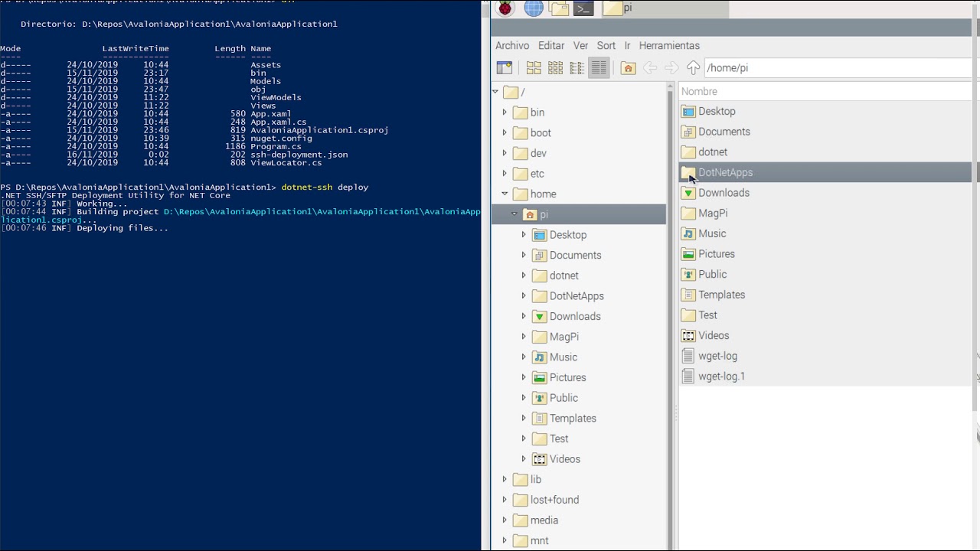Screen dimensions: 980x551
Task: Open the Sort menu
Action: click(x=606, y=45)
